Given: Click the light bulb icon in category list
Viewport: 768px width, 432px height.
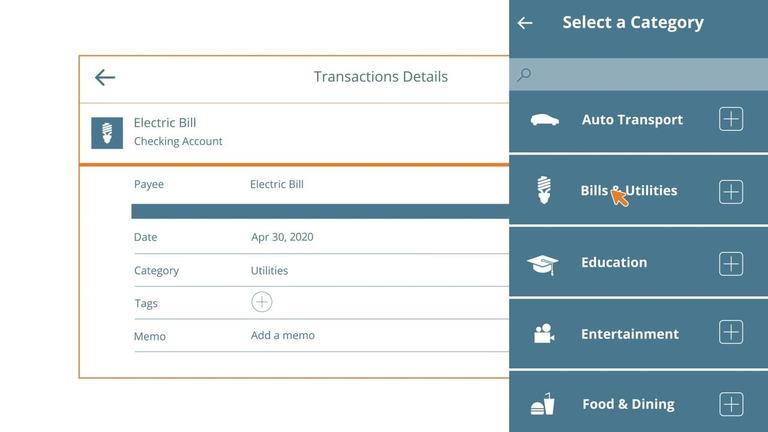Looking at the screenshot, I should click(544, 190).
